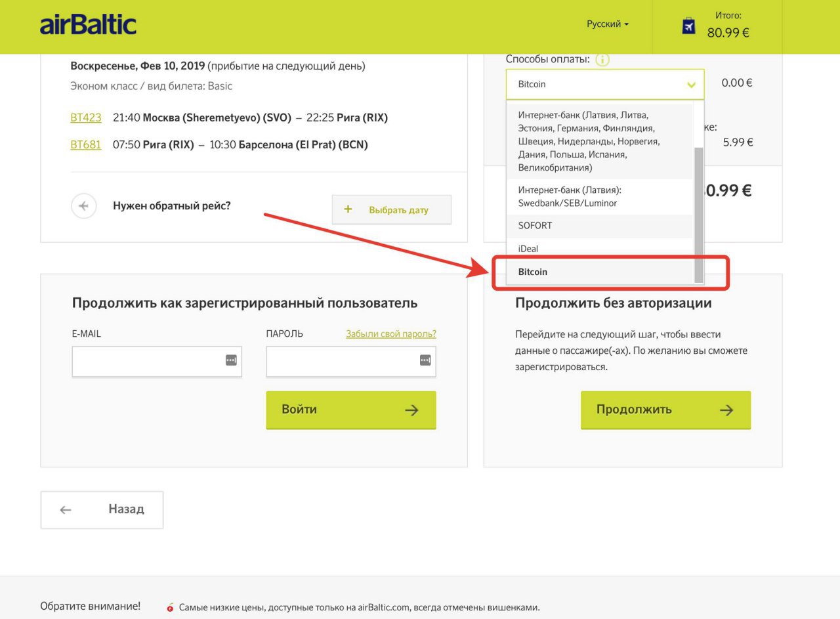Click the Выбрать дату button
Screen dimensions: 840x619
point(392,209)
